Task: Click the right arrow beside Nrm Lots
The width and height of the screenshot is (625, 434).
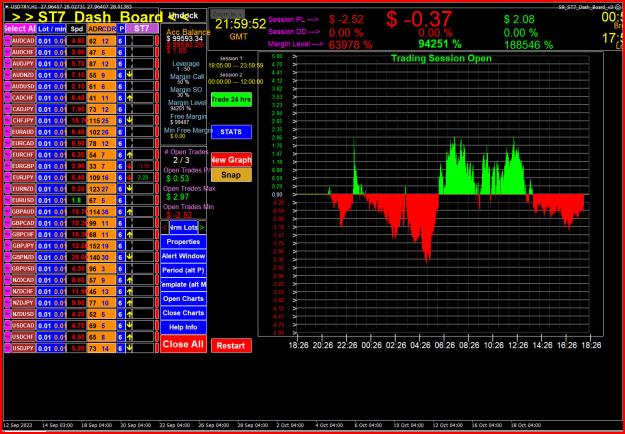Action: (x=202, y=228)
